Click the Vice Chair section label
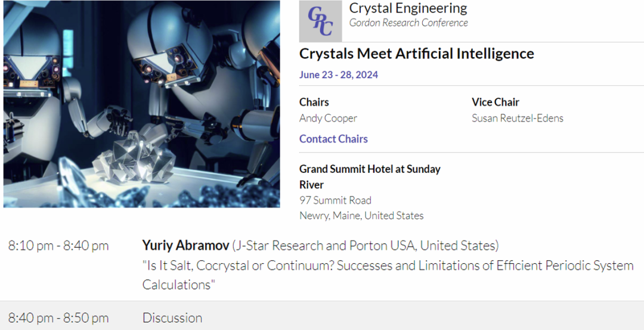The image size is (644, 330). [495, 102]
